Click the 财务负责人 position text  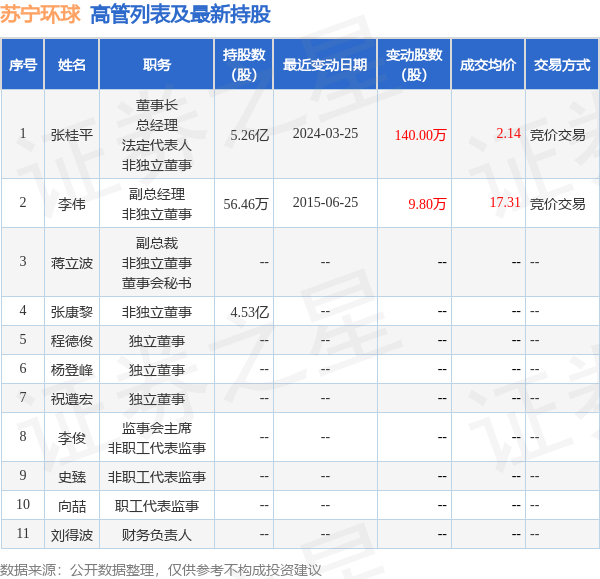157,535
